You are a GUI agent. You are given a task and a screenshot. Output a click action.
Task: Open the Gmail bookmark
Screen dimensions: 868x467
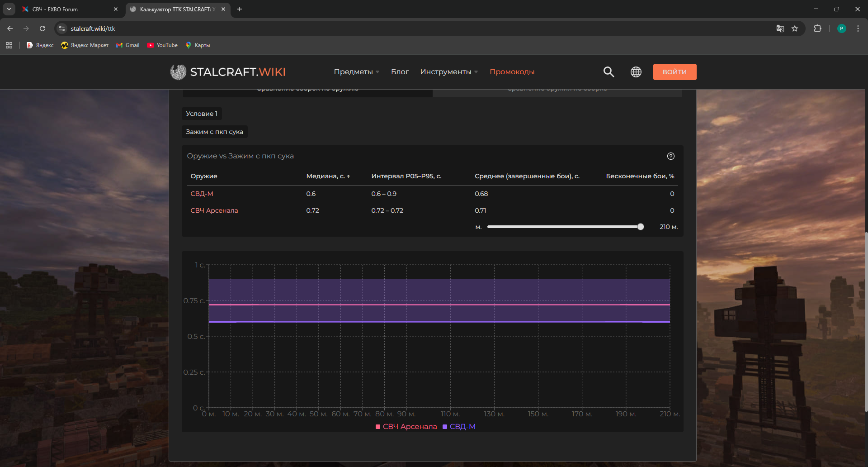pos(127,45)
